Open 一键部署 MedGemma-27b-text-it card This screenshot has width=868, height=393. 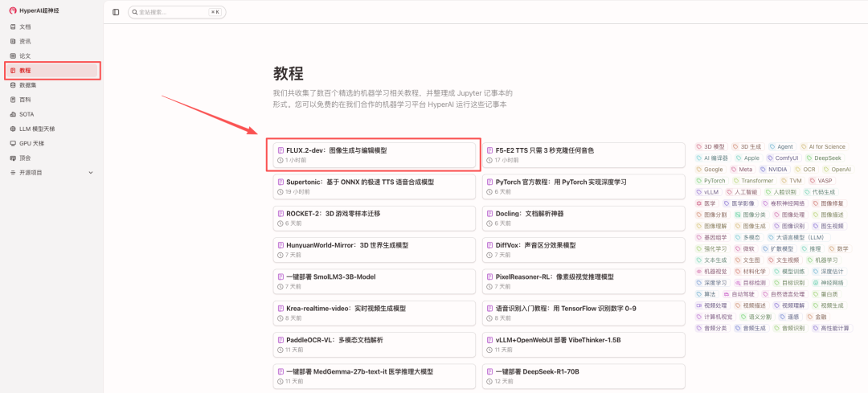click(x=375, y=376)
